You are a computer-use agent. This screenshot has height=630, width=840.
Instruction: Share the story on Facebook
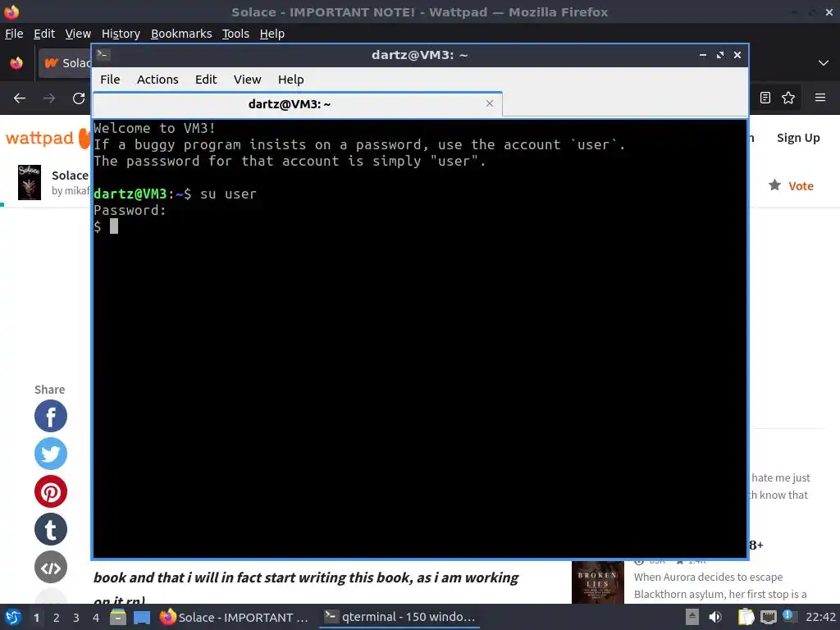pos(51,416)
